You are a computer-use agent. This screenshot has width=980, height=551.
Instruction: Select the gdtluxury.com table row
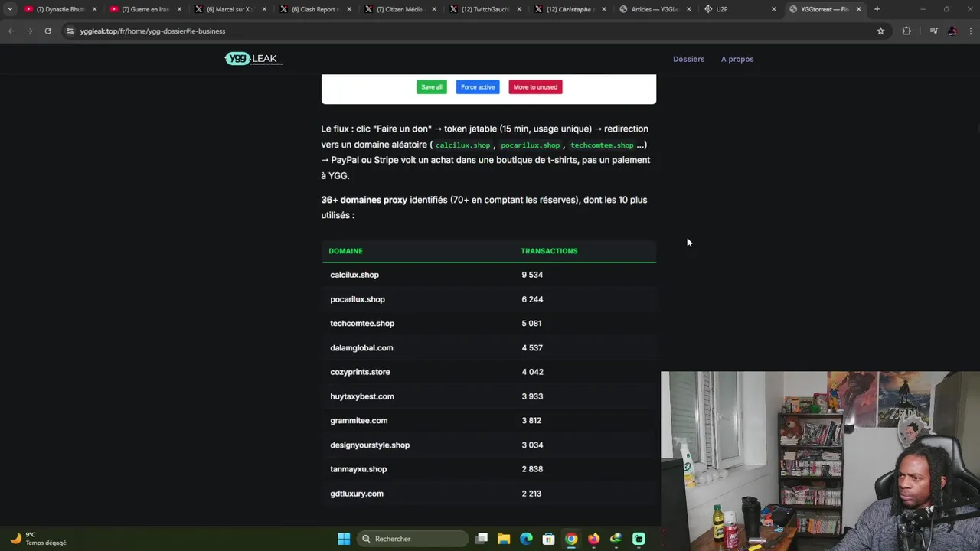[488, 494]
